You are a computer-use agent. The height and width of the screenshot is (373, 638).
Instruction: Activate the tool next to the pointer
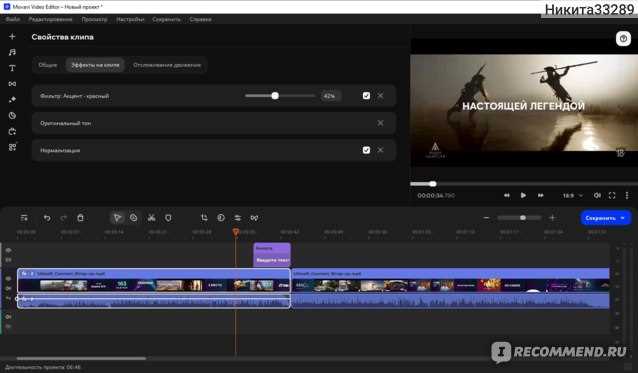pos(133,218)
